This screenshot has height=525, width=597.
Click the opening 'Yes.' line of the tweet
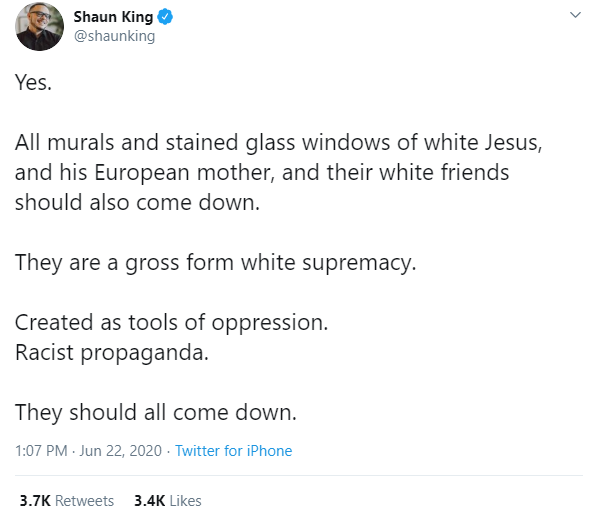pyautogui.click(x=33, y=82)
